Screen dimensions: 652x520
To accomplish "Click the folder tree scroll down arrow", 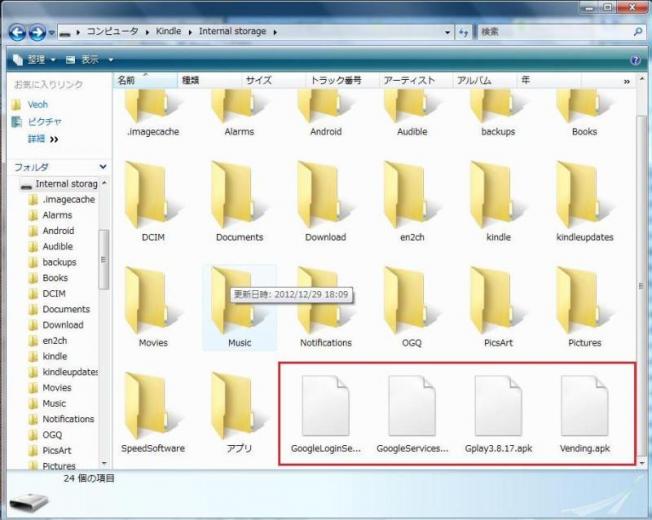I will point(104,463).
